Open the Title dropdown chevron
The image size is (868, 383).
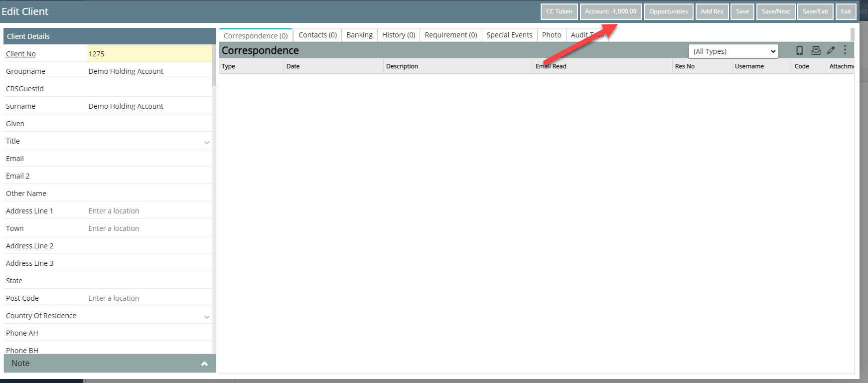click(x=207, y=142)
